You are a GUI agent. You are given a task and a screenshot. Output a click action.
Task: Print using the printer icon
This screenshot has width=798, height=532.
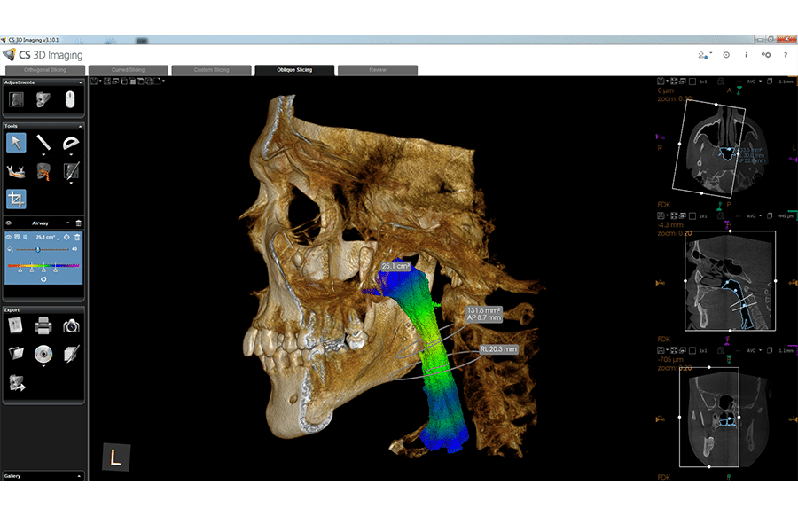(43, 325)
